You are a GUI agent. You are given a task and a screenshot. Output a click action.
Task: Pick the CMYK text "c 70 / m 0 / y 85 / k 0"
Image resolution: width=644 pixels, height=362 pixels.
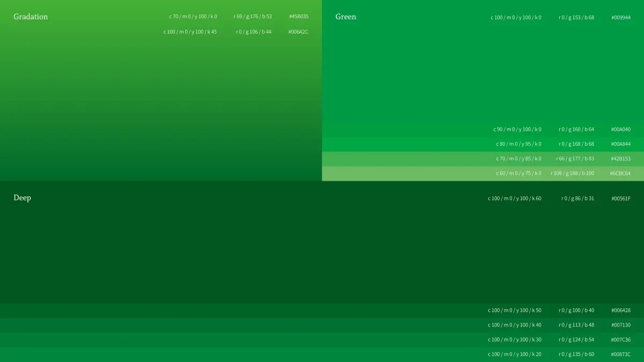coord(519,159)
